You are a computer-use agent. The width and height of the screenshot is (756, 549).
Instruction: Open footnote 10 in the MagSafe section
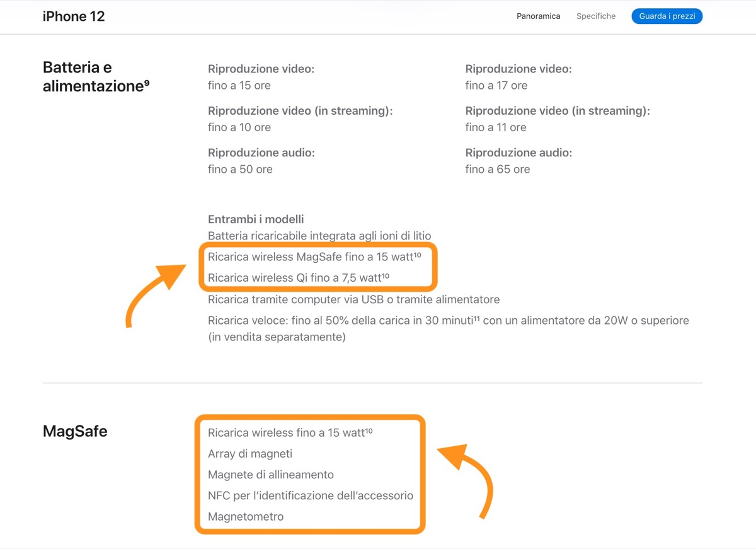coord(369,430)
